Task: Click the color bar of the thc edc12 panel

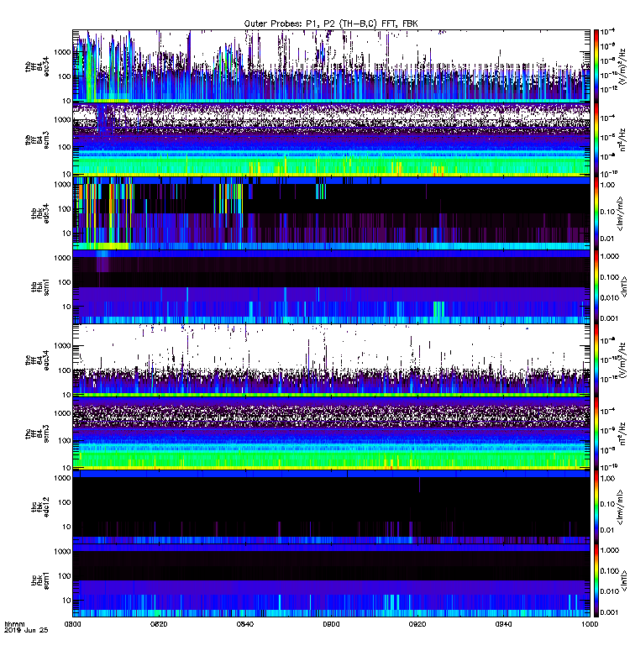Action: 596,507
